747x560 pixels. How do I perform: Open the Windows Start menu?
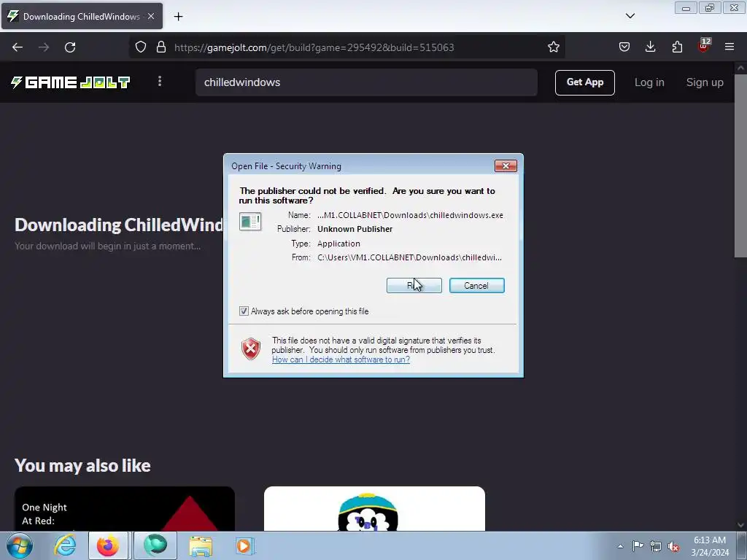click(x=20, y=545)
